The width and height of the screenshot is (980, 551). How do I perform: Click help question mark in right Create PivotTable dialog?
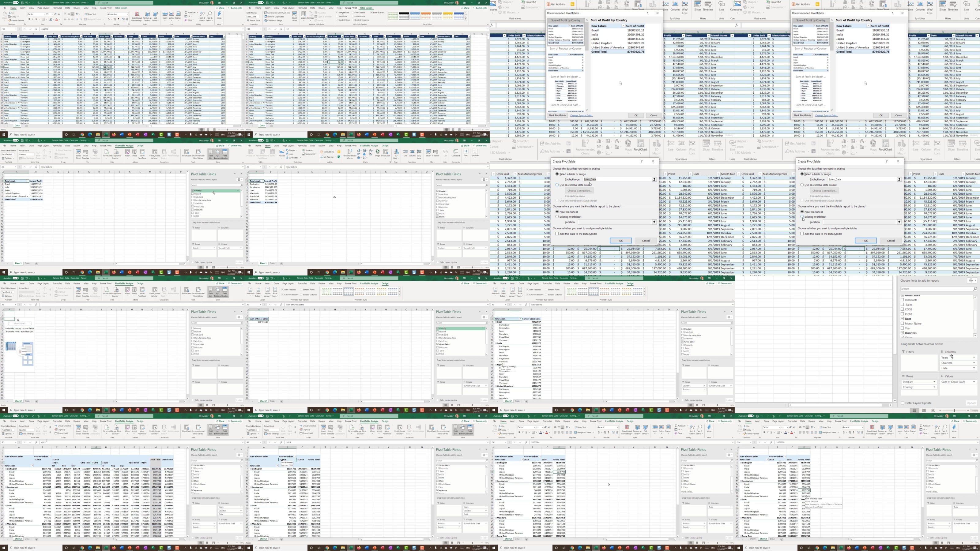(886, 161)
